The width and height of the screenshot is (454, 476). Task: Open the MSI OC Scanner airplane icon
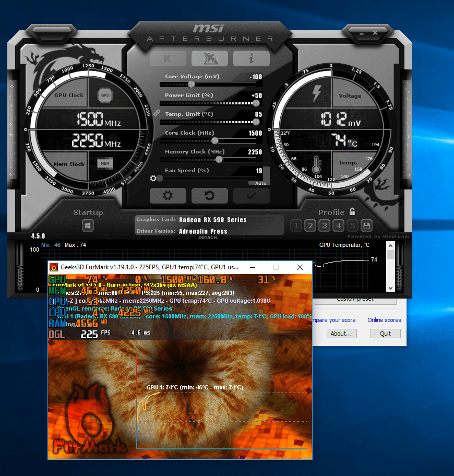click(x=210, y=58)
